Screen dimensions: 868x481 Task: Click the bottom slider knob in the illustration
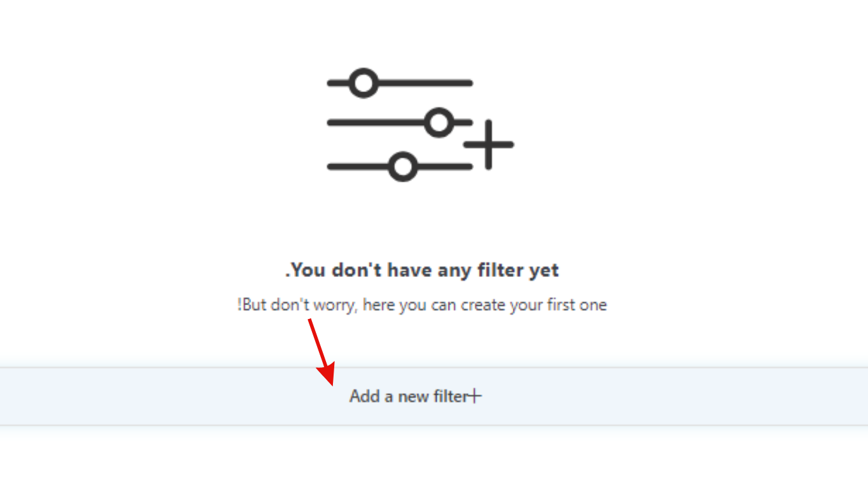click(x=402, y=167)
